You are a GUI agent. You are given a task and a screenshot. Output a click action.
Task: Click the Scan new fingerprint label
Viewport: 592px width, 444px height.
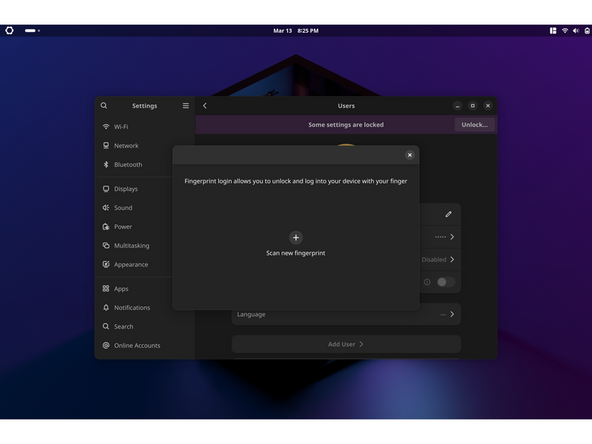click(x=296, y=253)
